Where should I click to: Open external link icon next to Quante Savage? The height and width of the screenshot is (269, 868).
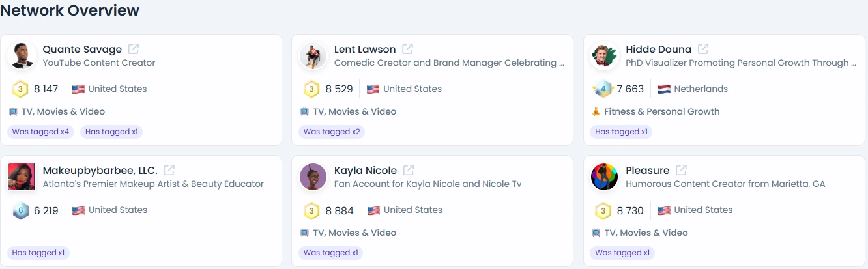point(134,49)
